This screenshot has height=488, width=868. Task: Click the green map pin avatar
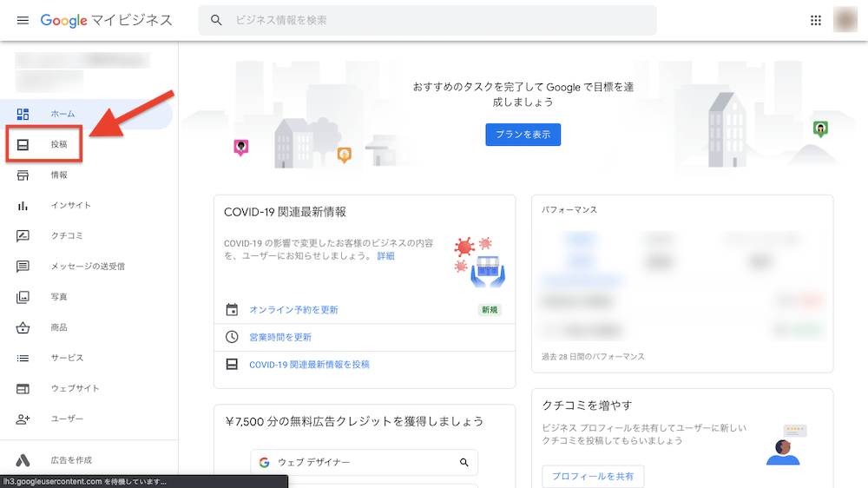(x=820, y=129)
